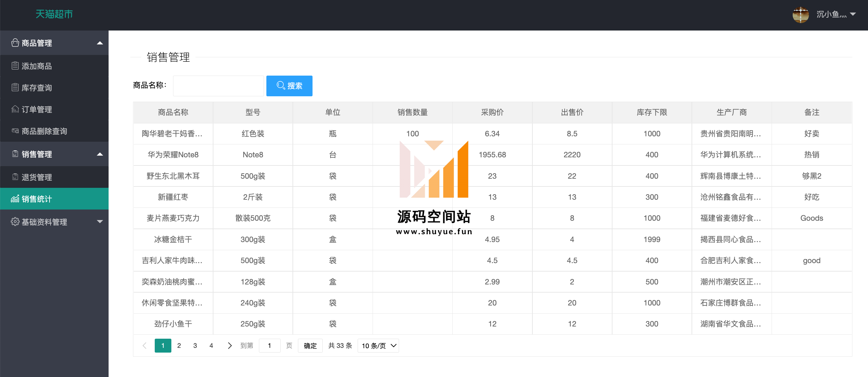This screenshot has height=377, width=868.
Task: Click the 劲仔小鱼干 product cell
Action: (173, 324)
